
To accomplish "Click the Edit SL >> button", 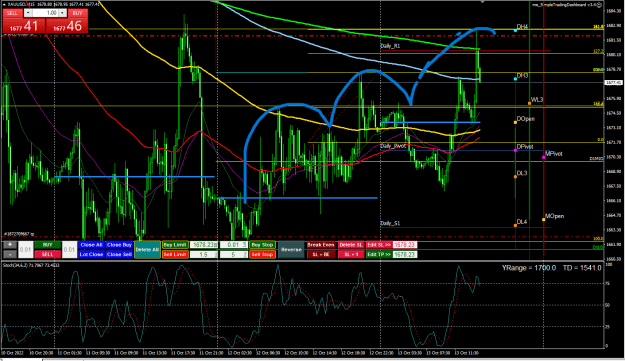I will (379, 245).
